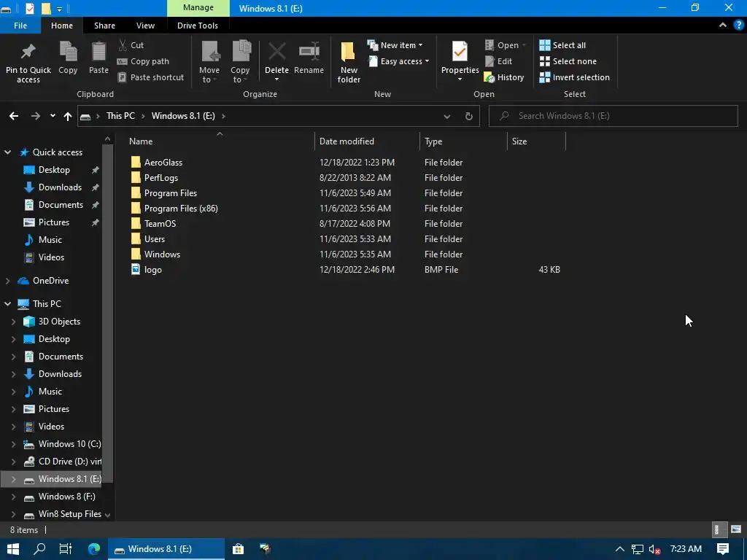Expand Windows 10 (C:) tree node
The height and width of the screenshot is (560, 747).
point(13,444)
